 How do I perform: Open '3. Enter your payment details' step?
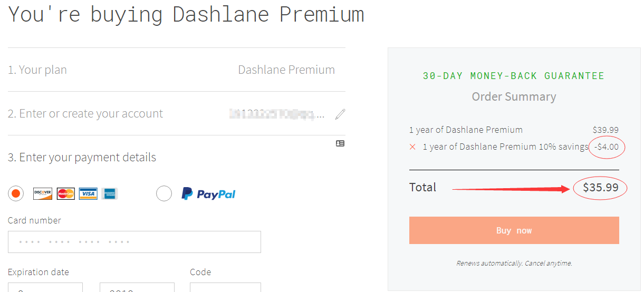click(x=82, y=157)
